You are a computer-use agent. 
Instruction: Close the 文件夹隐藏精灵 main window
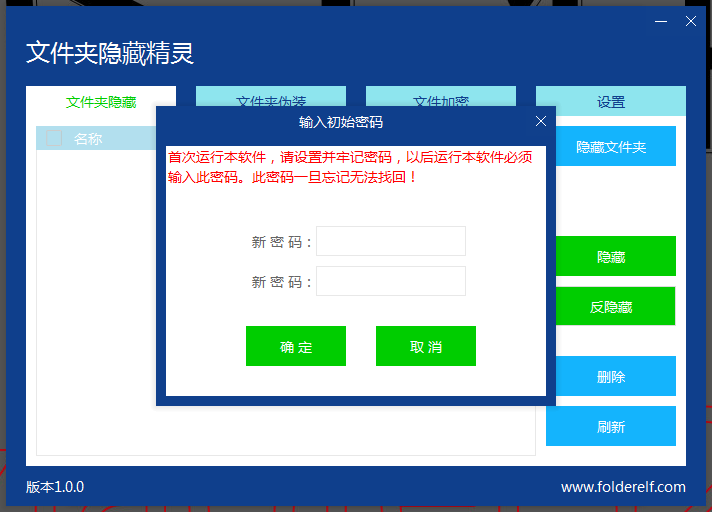coord(690,21)
